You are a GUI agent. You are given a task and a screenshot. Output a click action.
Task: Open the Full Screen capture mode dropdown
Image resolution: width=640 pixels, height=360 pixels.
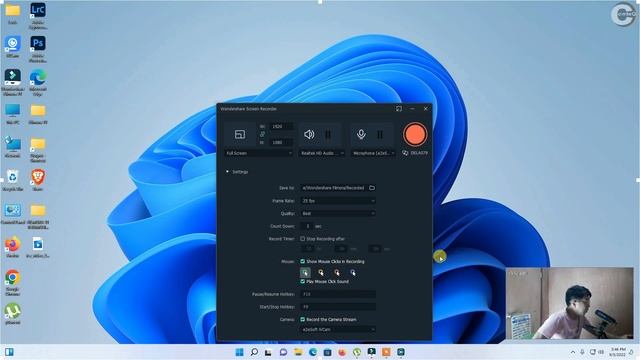259,153
